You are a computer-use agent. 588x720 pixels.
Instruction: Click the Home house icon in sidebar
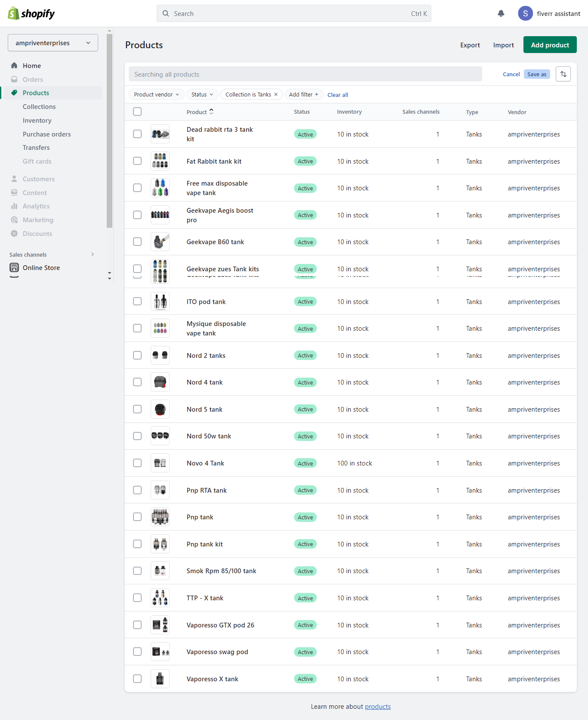pyautogui.click(x=14, y=65)
